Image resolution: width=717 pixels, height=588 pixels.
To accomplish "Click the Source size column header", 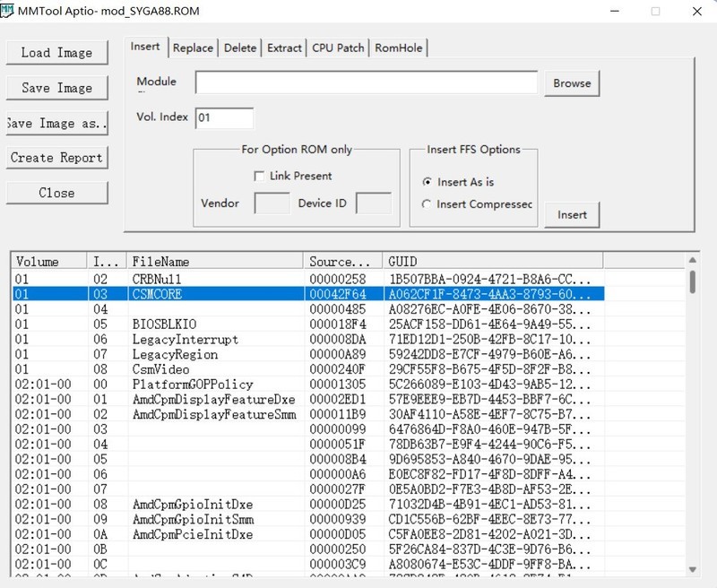I will [343, 262].
